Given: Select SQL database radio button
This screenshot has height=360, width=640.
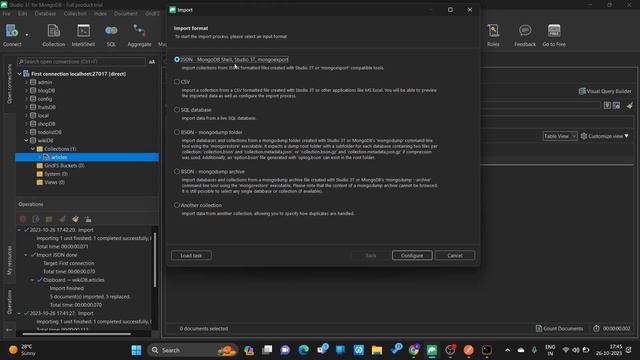Looking at the screenshot, I should [x=177, y=109].
